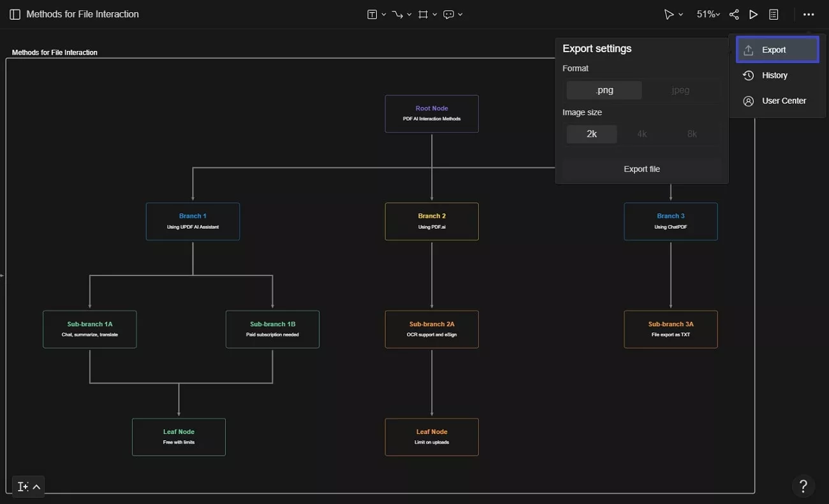Open the Text tool dropdown chevron
Viewport: 829px width, 504px height.
click(383, 13)
